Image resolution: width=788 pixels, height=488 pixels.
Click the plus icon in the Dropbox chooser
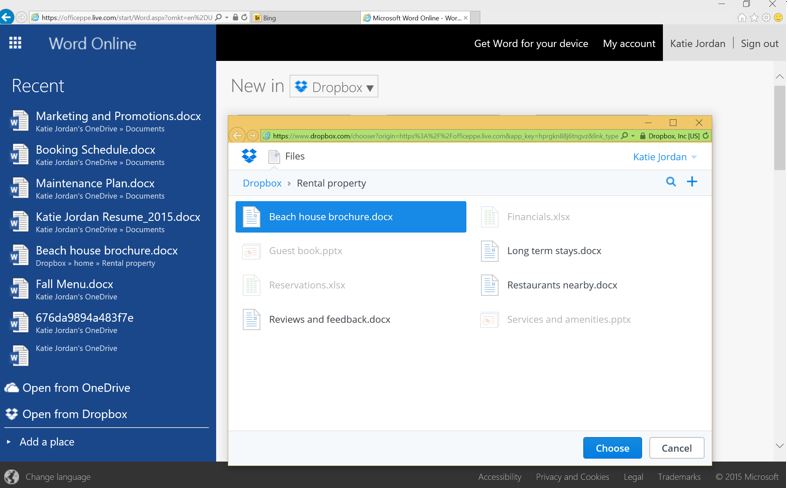pos(692,181)
